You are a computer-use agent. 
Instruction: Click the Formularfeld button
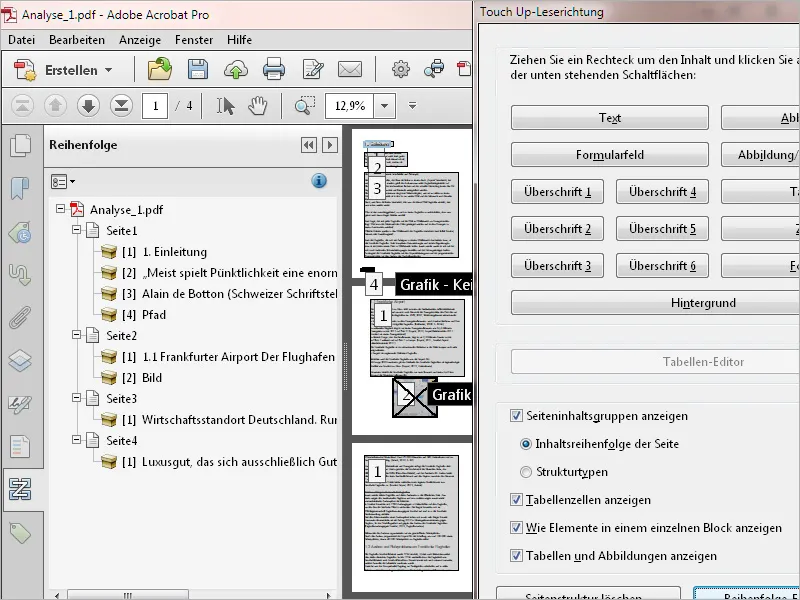tap(610, 155)
